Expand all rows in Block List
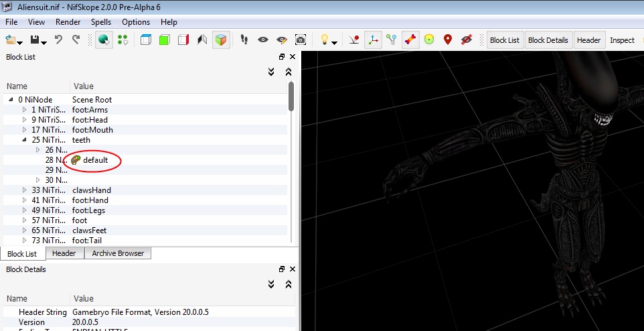This screenshot has width=644, height=331. coord(271,72)
